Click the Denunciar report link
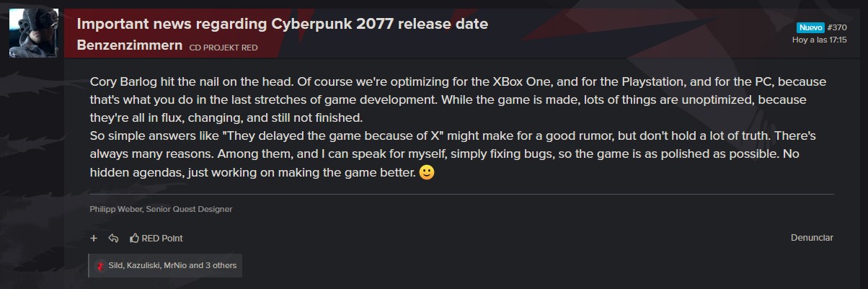Image resolution: width=868 pixels, height=289 pixels. (812, 237)
